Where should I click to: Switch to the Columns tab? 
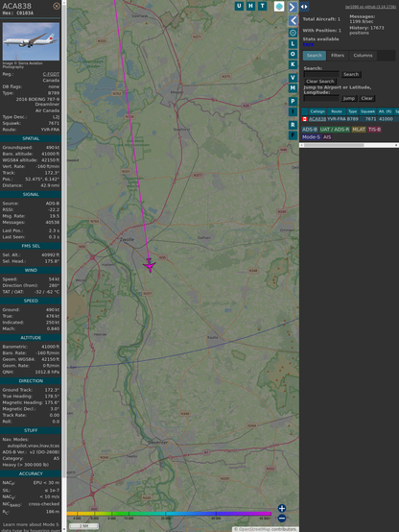coord(363,56)
